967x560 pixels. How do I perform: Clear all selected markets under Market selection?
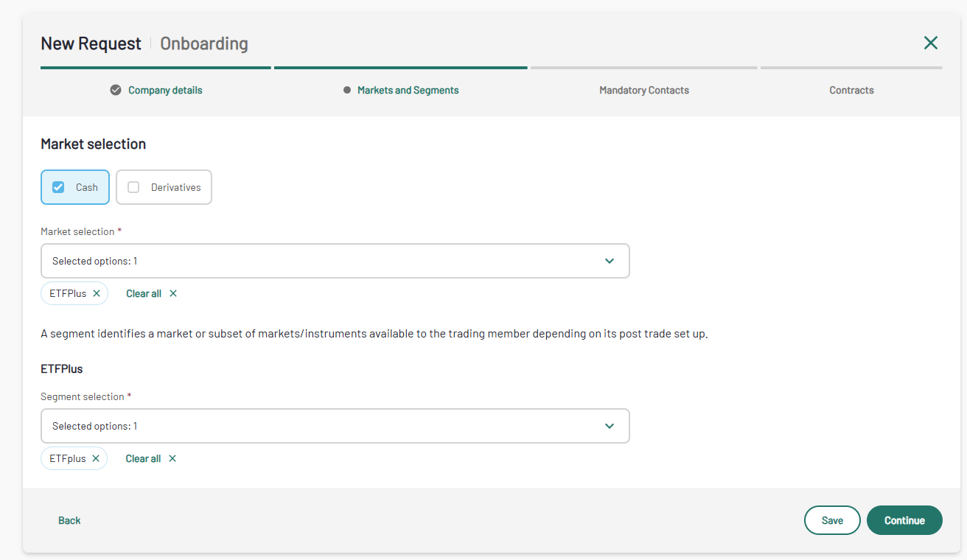[x=151, y=293]
